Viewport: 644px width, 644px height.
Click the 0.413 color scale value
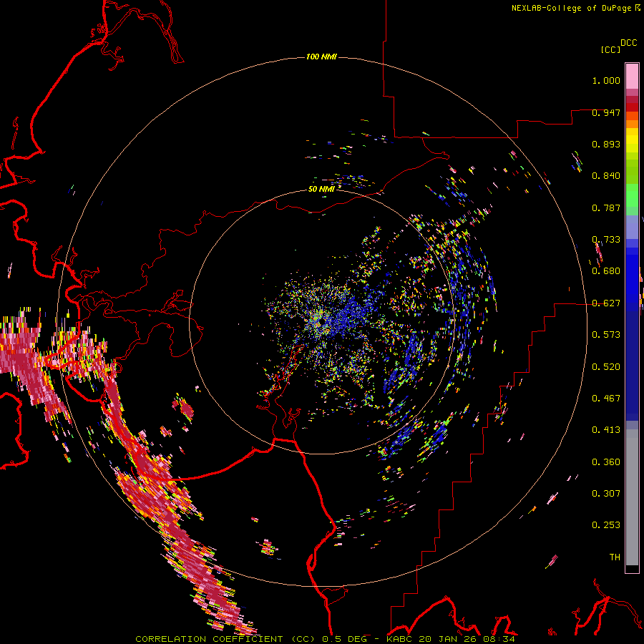coord(606,430)
